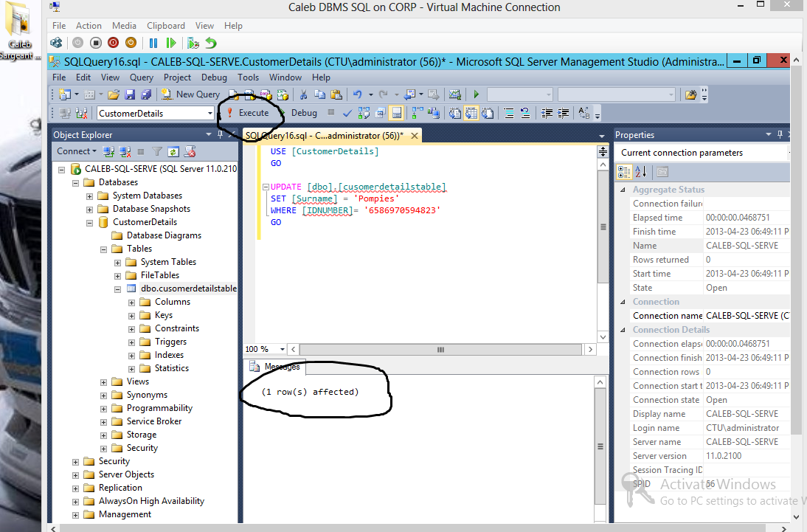This screenshot has height=532, width=807.
Task: Open the Query menu in SSMS
Action: [x=141, y=77]
